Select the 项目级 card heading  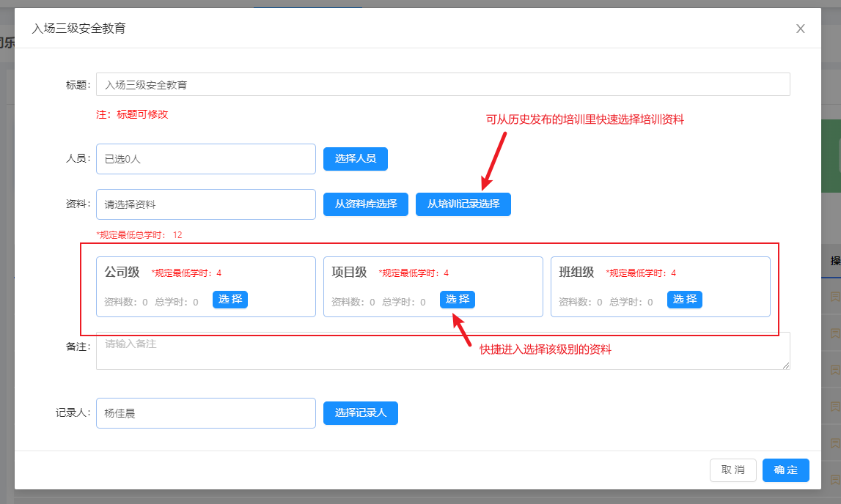tap(349, 273)
